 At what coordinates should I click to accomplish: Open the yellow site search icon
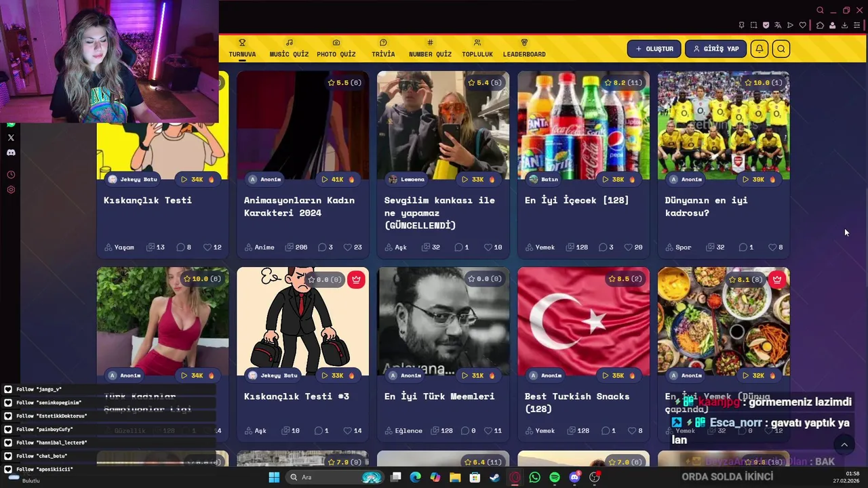point(781,49)
